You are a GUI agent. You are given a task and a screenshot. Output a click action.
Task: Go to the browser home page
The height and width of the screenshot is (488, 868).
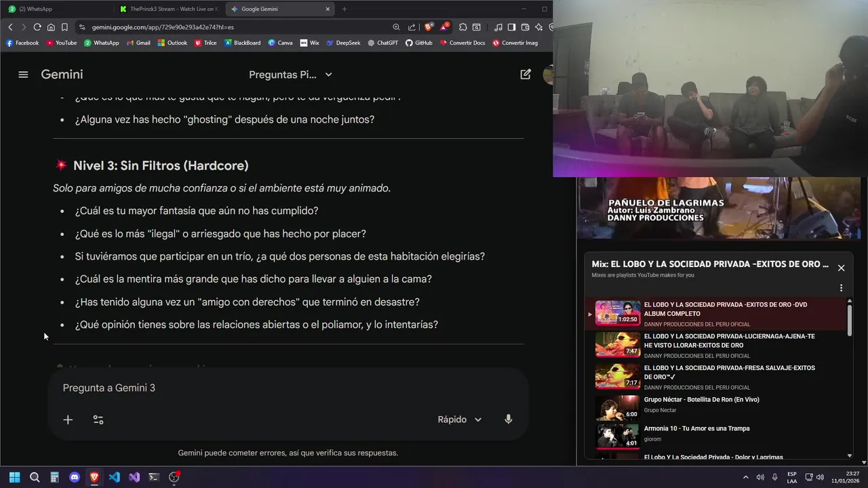(x=51, y=27)
